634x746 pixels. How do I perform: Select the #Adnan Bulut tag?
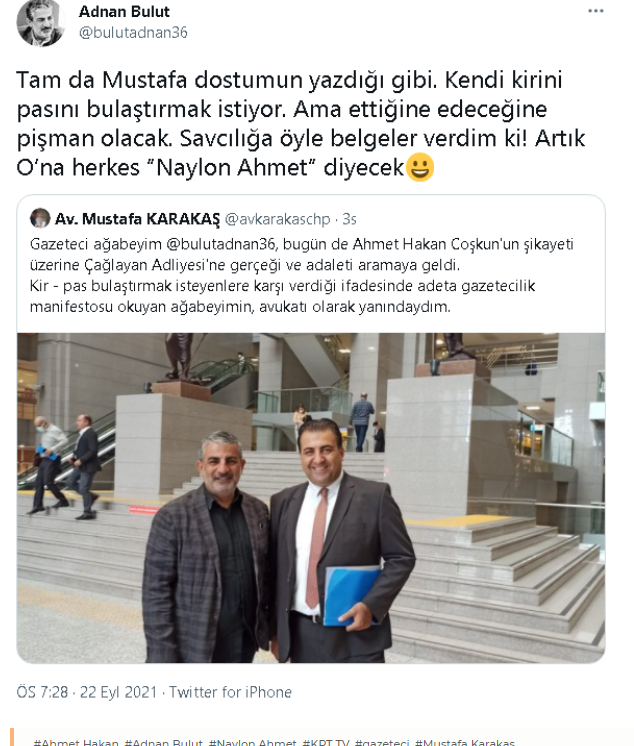(164, 742)
